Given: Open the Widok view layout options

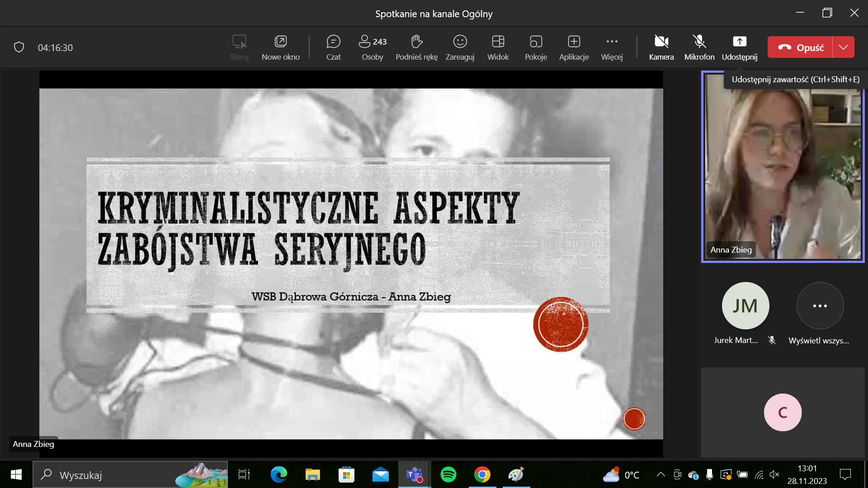Looking at the screenshot, I should tap(498, 47).
